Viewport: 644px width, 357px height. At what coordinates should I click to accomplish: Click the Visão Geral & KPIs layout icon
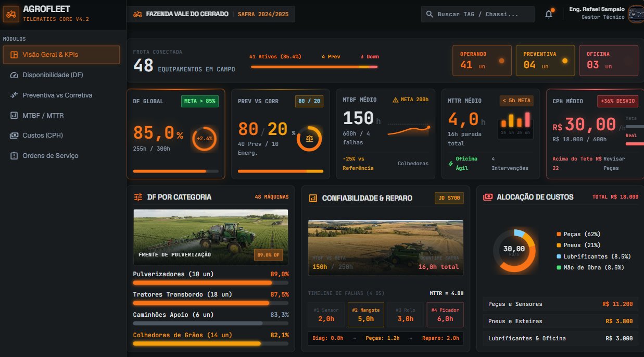click(14, 55)
